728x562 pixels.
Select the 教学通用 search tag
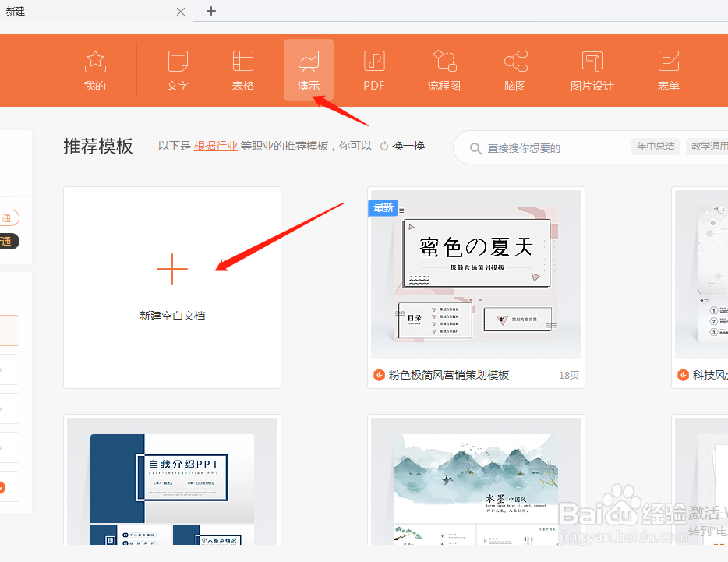click(x=708, y=147)
